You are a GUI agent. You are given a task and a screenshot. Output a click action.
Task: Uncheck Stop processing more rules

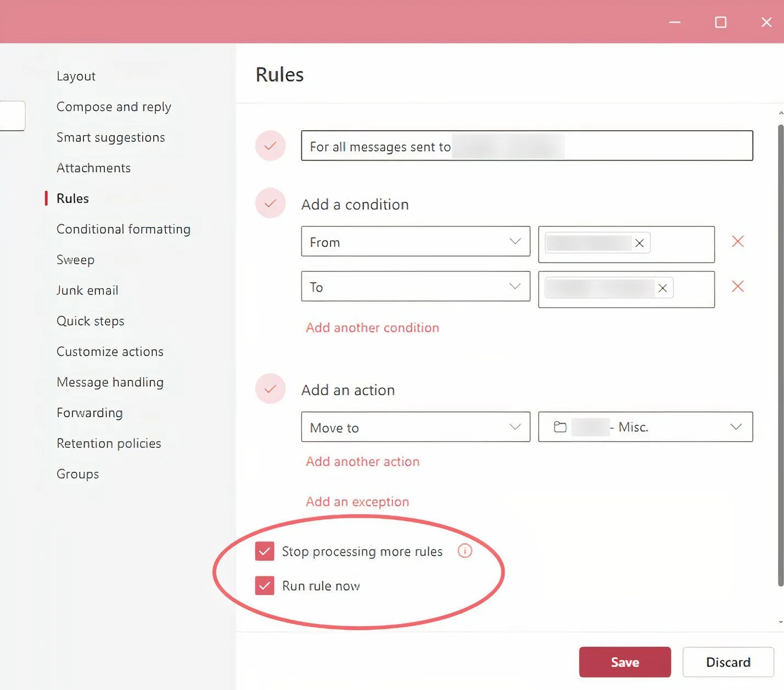[x=265, y=551]
